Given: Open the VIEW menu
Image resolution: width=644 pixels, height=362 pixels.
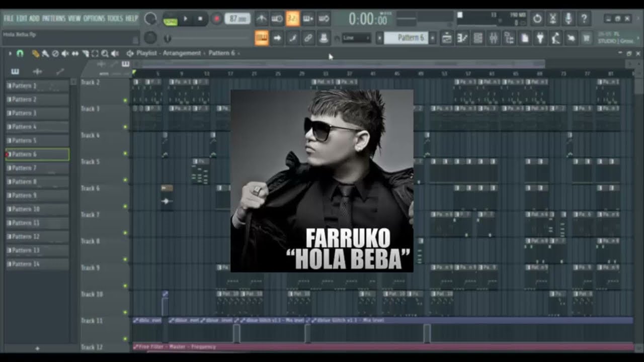Looking at the screenshot, I should coord(74,19).
